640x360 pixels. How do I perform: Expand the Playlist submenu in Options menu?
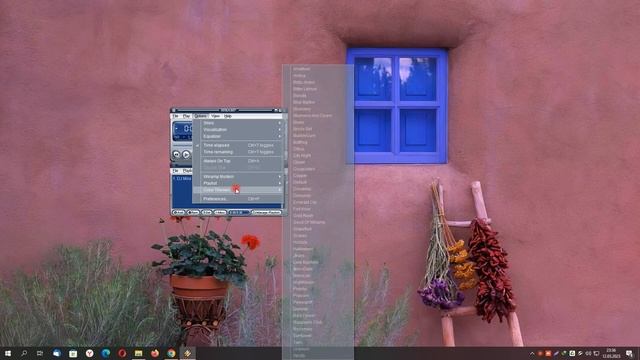coord(238,183)
